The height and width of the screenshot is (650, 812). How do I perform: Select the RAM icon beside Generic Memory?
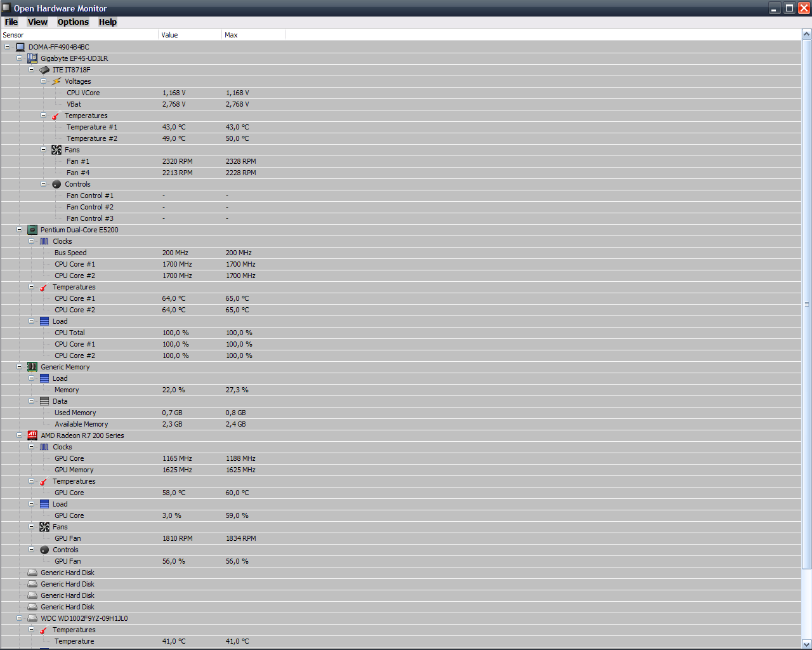[32, 367]
